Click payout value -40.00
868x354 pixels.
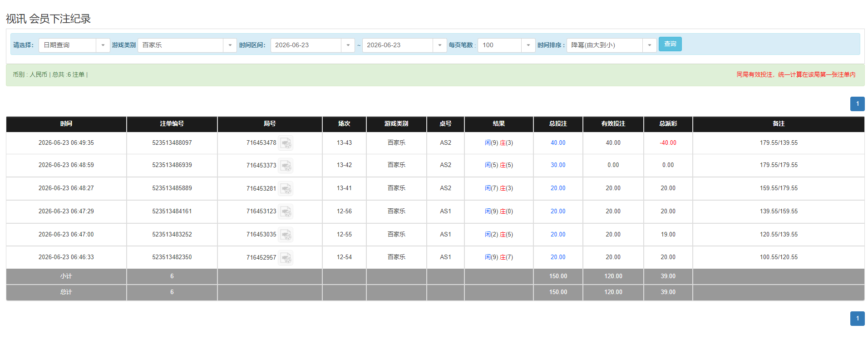tap(668, 143)
